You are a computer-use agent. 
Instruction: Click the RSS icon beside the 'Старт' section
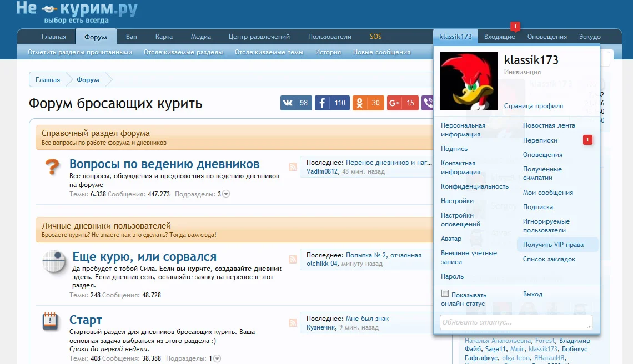point(293,321)
